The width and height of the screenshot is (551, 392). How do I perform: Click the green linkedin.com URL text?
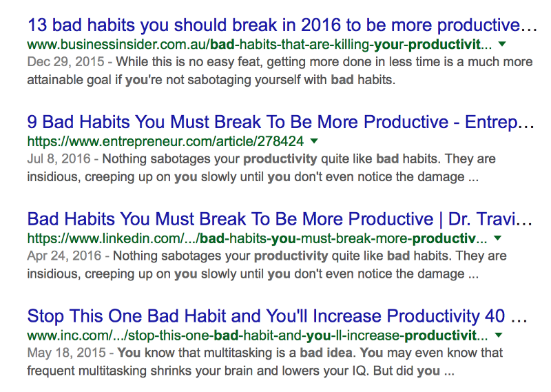(x=257, y=239)
